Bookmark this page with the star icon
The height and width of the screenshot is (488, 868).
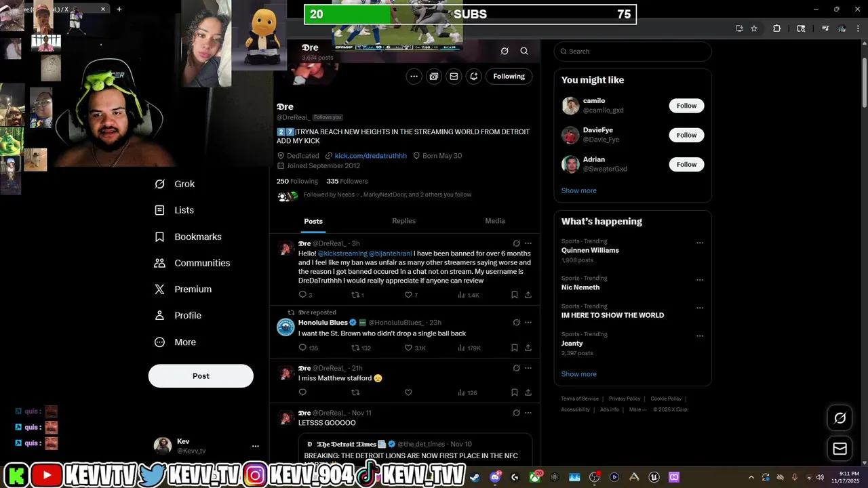(x=754, y=28)
